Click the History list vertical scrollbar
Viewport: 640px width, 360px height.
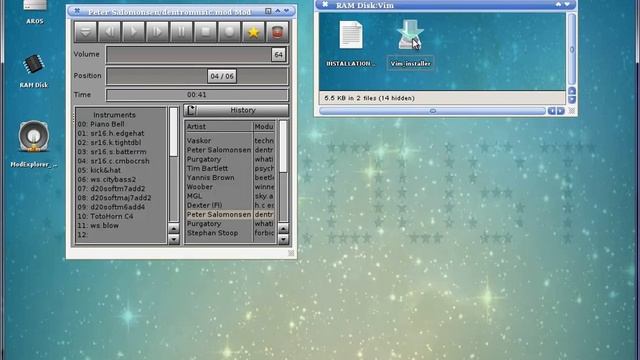pyautogui.click(x=283, y=171)
